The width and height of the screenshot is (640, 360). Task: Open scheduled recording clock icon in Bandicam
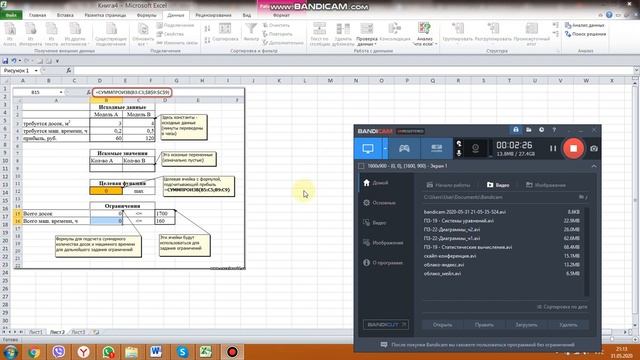click(x=541, y=130)
